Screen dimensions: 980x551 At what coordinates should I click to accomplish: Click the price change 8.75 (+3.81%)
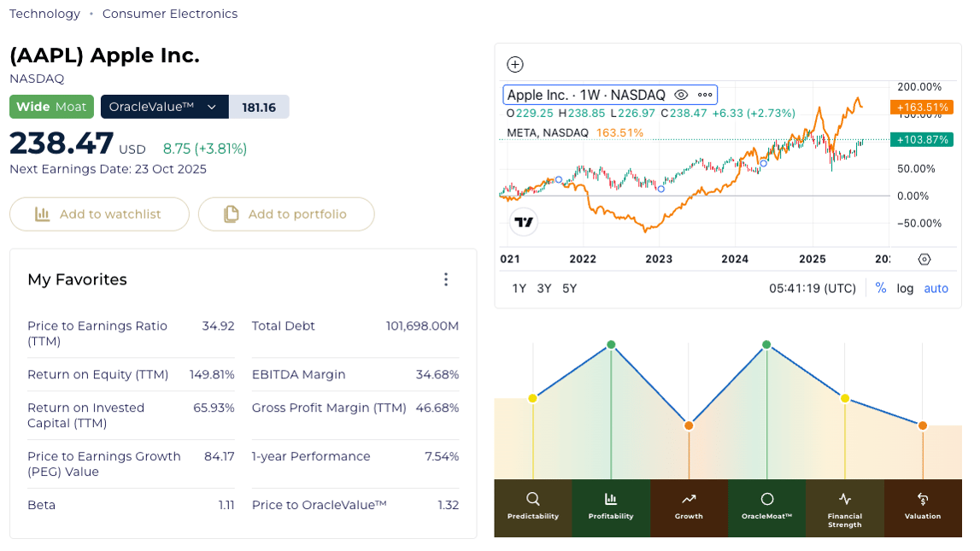pyautogui.click(x=205, y=149)
